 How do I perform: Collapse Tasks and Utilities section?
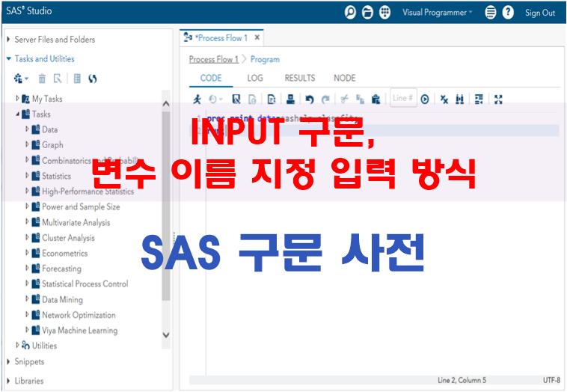(9, 58)
